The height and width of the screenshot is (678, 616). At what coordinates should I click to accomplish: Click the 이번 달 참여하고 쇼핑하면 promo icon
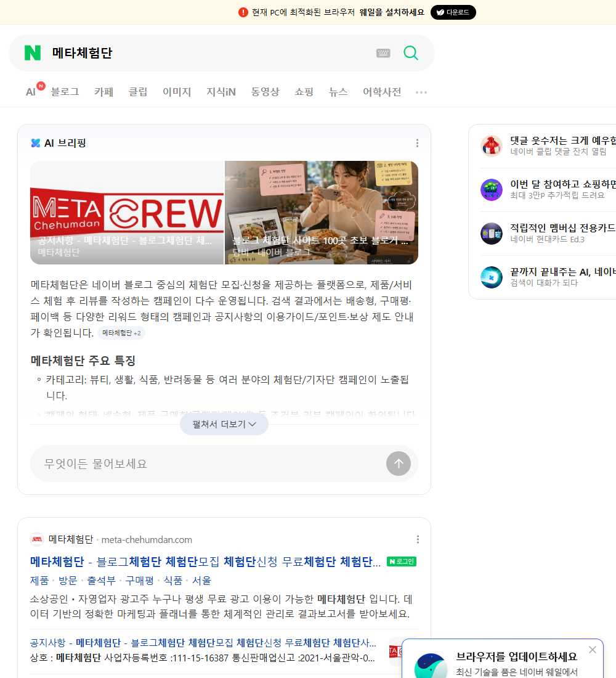(x=492, y=189)
